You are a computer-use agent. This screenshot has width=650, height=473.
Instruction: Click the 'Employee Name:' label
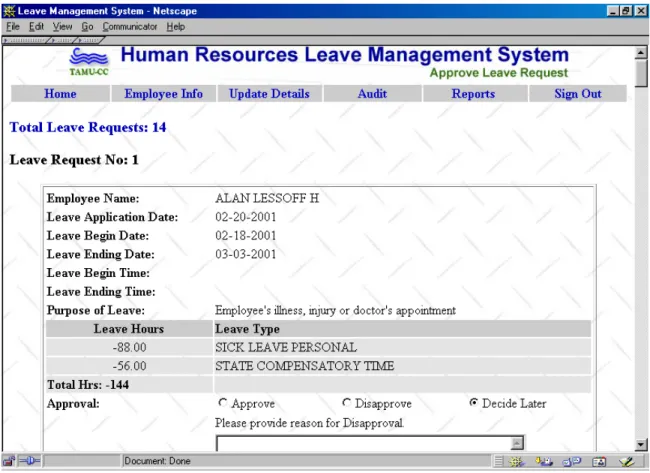coord(93,199)
